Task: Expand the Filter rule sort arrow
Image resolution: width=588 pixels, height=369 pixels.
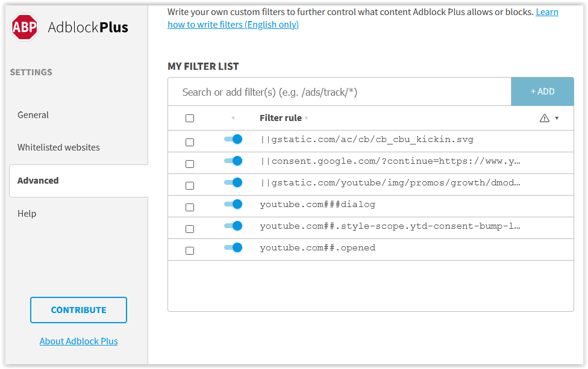Action: [x=307, y=119]
